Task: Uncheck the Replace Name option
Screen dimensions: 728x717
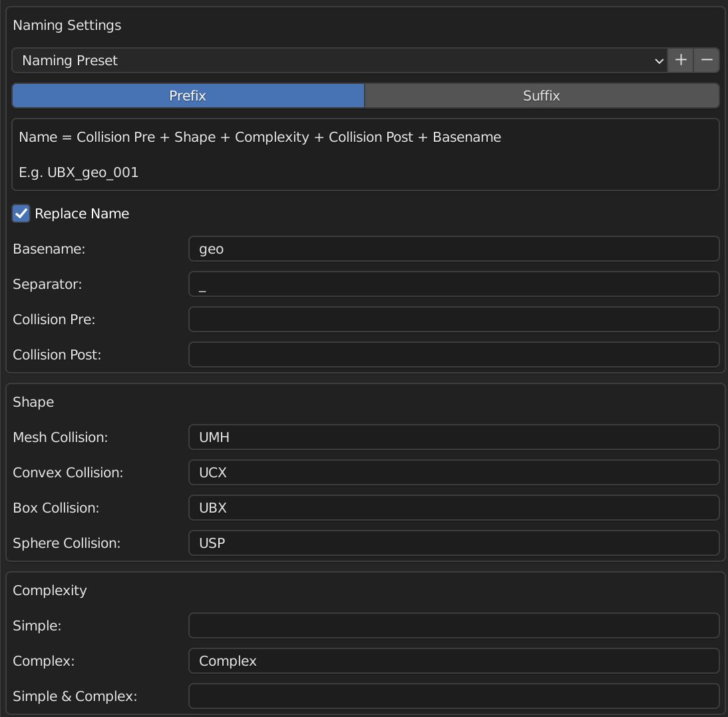Action: [20, 213]
